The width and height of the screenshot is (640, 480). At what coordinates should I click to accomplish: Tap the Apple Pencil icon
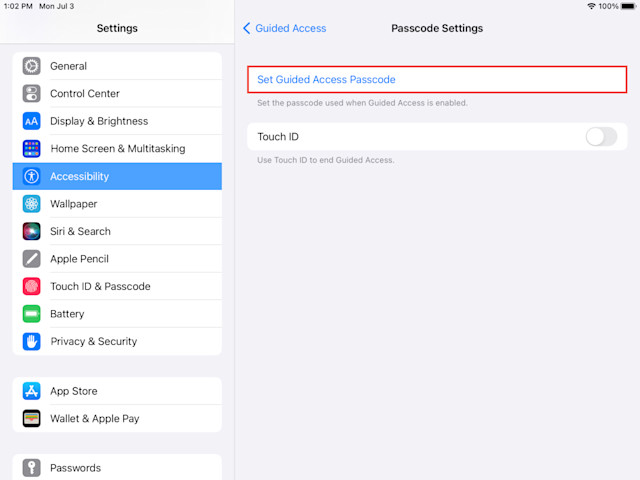(31, 259)
